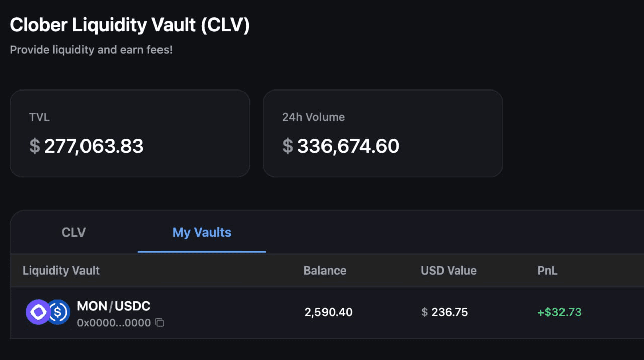Click the Liquidity Vault column header

tap(61, 271)
